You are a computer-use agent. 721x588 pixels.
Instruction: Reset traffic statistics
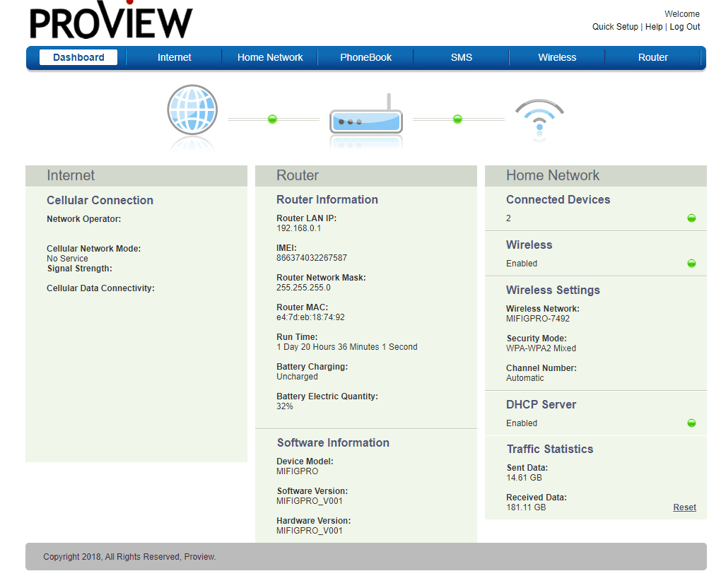pyautogui.click(x=685, y=507)
